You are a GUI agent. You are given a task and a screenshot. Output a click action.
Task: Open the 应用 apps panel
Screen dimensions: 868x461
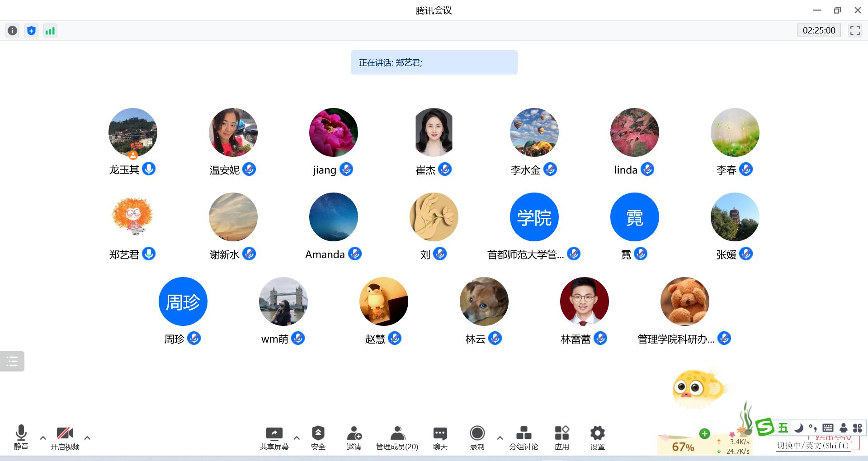point(561,437)
